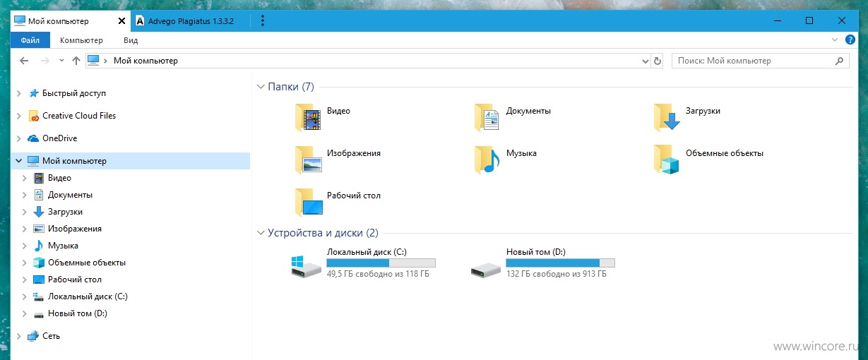
Task: Switch to the Мой компьютер window tab
Action: point(59,21)
